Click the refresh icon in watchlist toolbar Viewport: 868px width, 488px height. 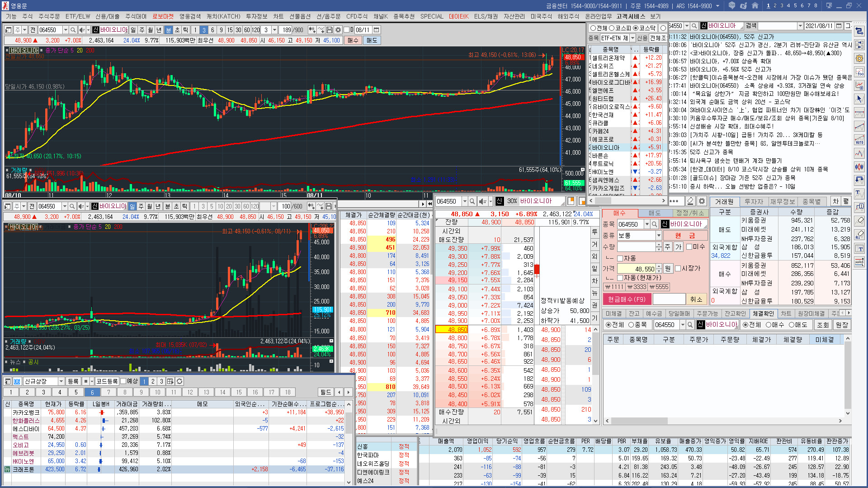[179, 381]
